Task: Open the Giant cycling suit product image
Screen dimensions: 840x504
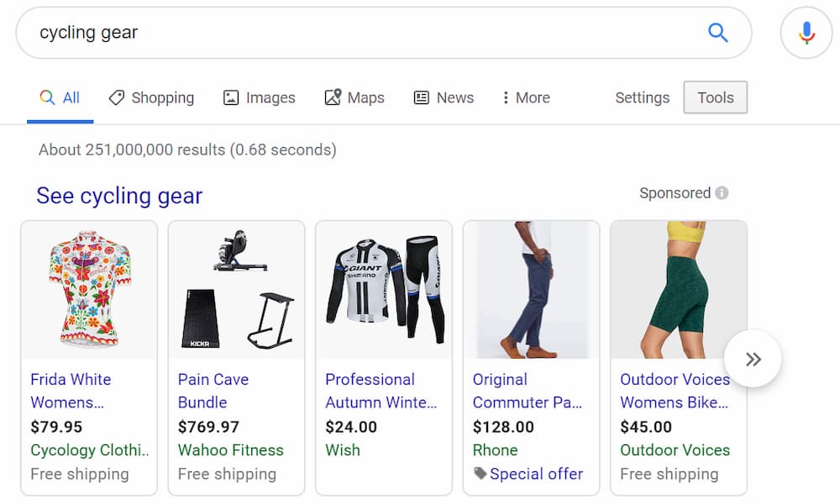Action: tap(384, 290)
